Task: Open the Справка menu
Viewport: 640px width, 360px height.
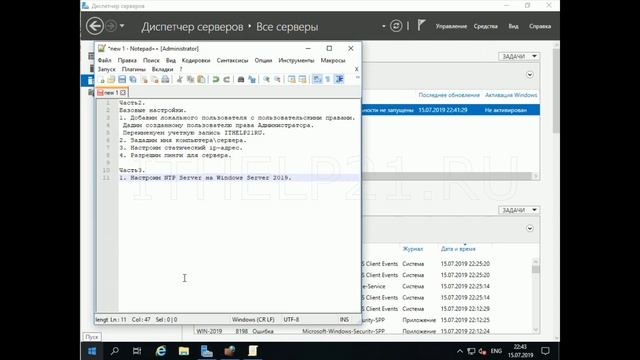Action: tap(540, 26)
